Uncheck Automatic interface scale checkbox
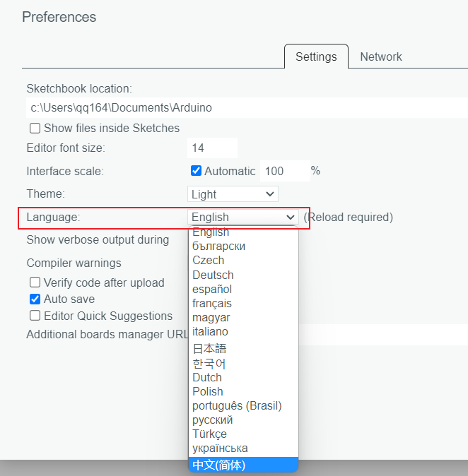Viewport: 468px width, 476px height. 197,171
